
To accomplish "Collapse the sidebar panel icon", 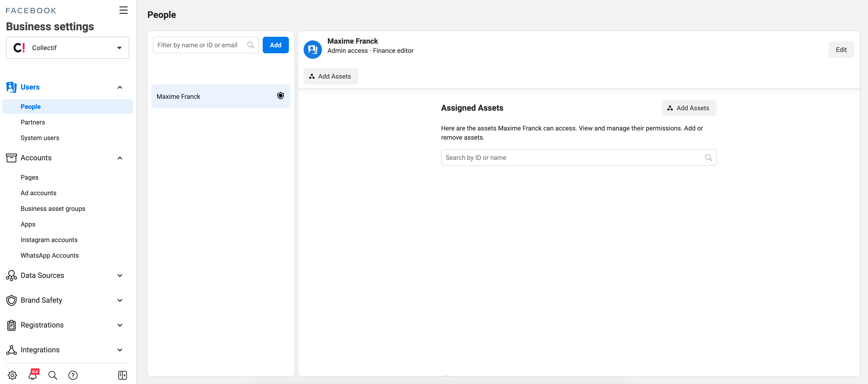I will coord(123,375).
